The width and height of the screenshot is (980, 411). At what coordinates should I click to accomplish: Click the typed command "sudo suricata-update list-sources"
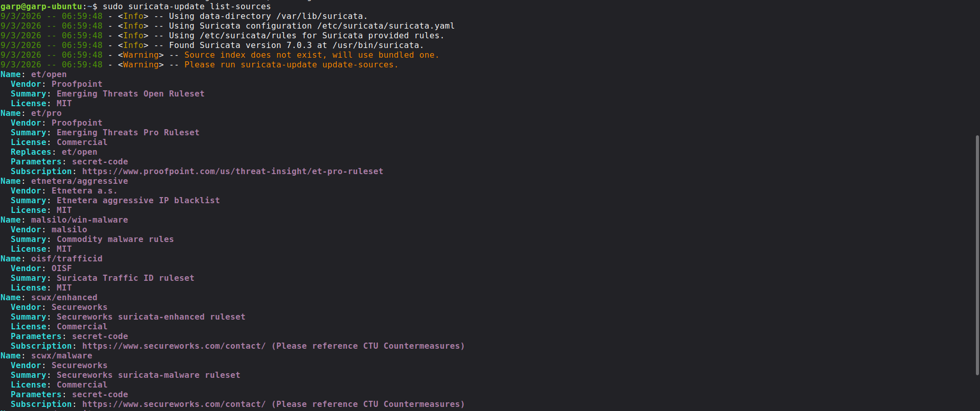[186, 7]
